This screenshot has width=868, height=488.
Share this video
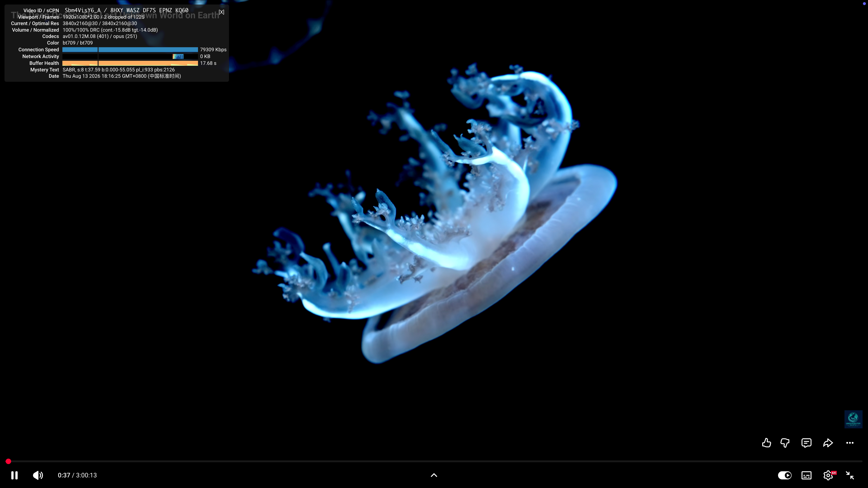pos(828,443)
